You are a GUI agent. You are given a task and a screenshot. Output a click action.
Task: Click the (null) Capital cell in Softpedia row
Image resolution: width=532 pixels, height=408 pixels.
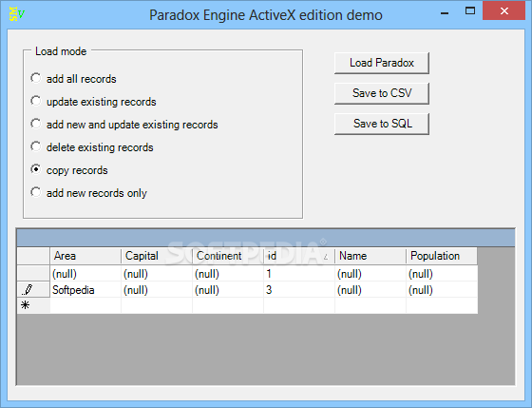(157, 290)
